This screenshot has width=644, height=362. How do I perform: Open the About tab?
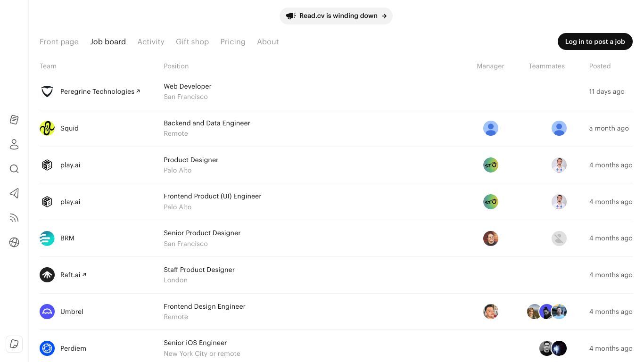pyautogui.click(x=268, y=41)
